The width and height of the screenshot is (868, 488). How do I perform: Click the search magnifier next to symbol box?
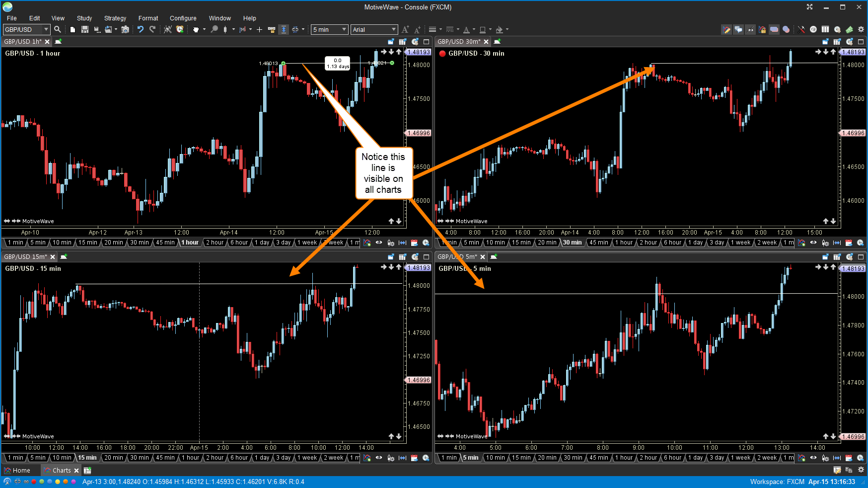58,29
